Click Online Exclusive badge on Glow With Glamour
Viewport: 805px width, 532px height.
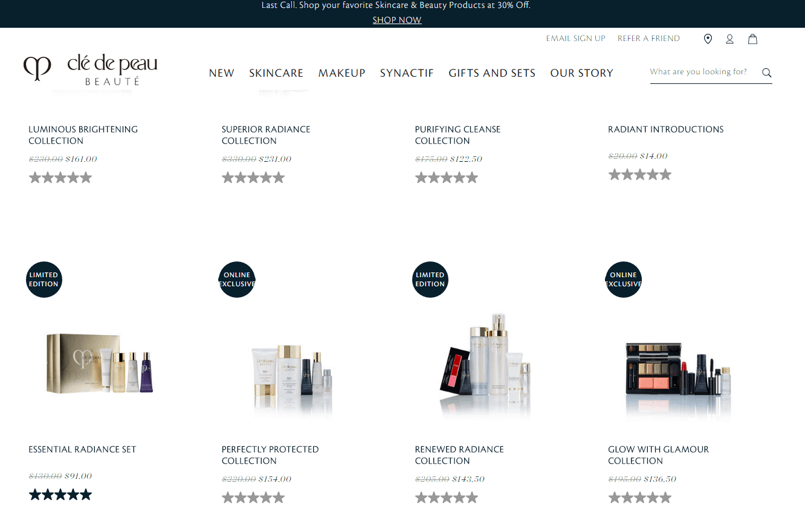[623, 280]
